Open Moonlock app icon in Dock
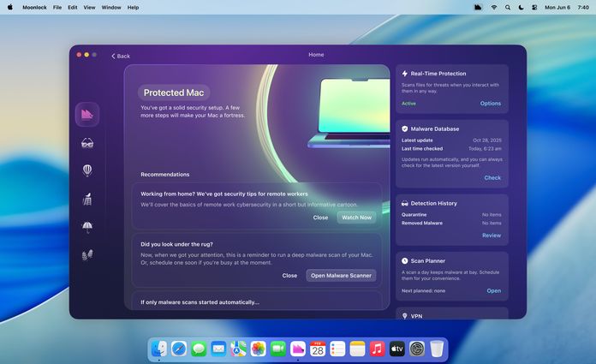The width and height of the screenshot is (596, 364). coord(298,349)
